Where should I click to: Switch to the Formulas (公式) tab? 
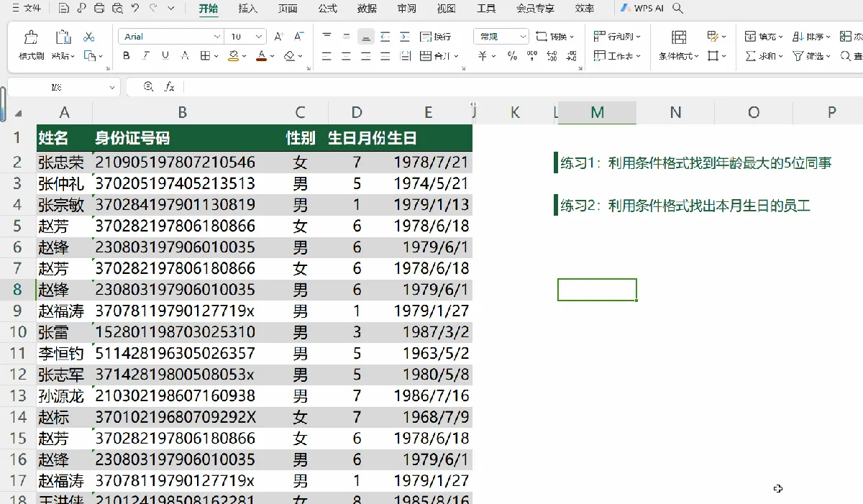(327, 9)
